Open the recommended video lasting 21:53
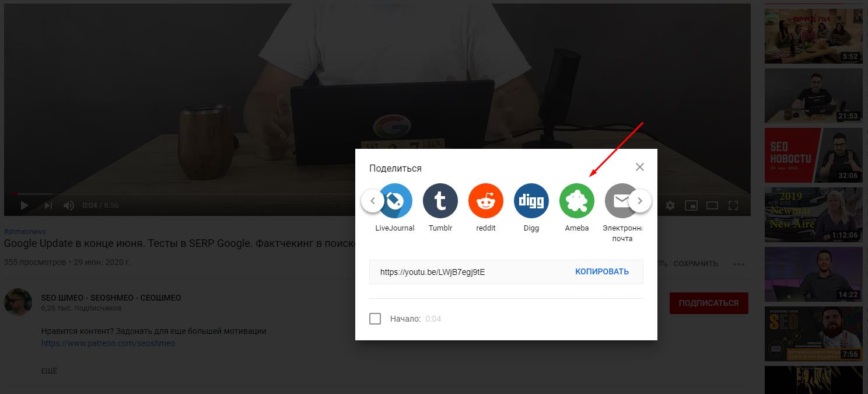The height and width of the screenshot is (394, 868). click(x=813, y=96)
